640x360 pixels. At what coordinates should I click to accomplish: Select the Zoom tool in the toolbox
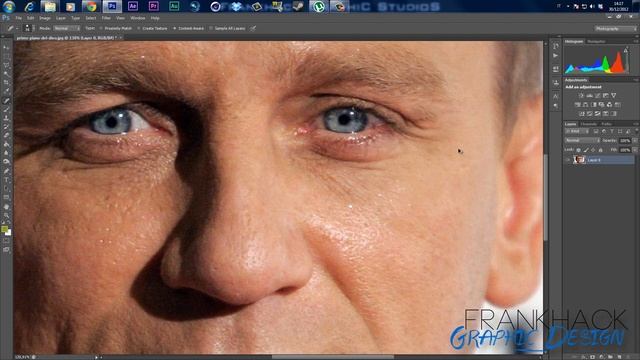coord(6,215)
